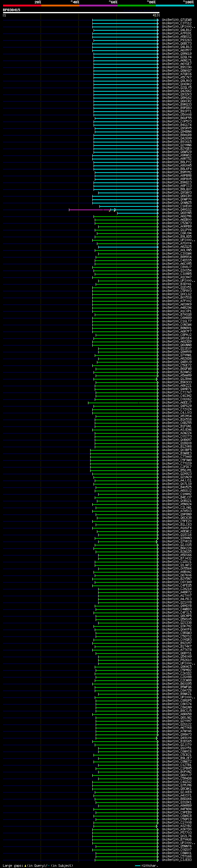This screenshot has height=868, width=197.
Task: Select entry UniRef100_C1YV08
Action: [x=177, y=822]
